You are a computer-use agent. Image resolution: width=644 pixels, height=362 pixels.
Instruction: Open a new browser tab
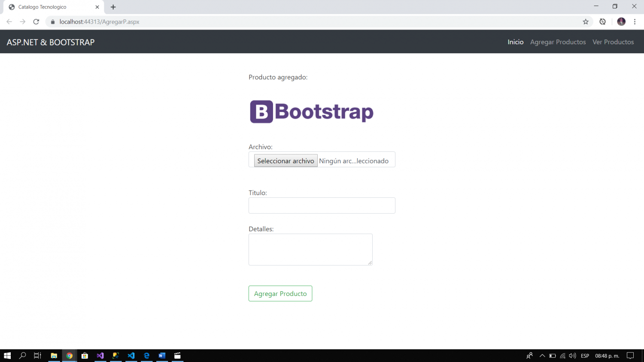click(113, 7)
